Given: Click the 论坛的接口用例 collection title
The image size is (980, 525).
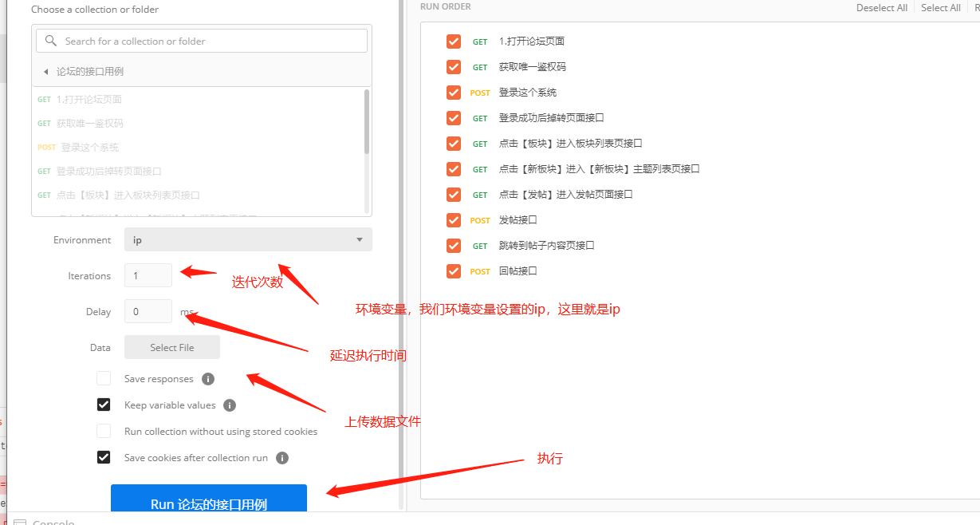Looking at the screenshot, I should 89,72.
